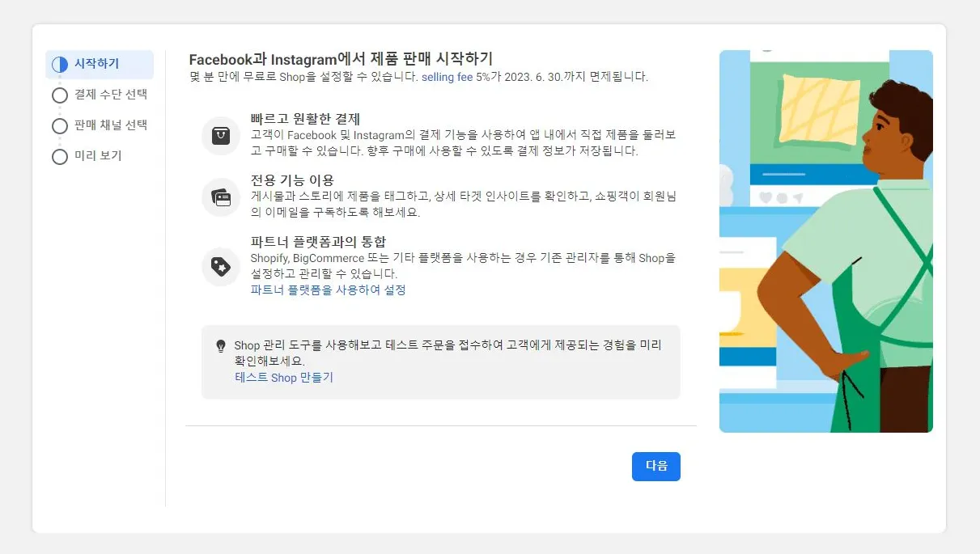
Task: Click the 다음 button
Action: [x=656, y=467]
